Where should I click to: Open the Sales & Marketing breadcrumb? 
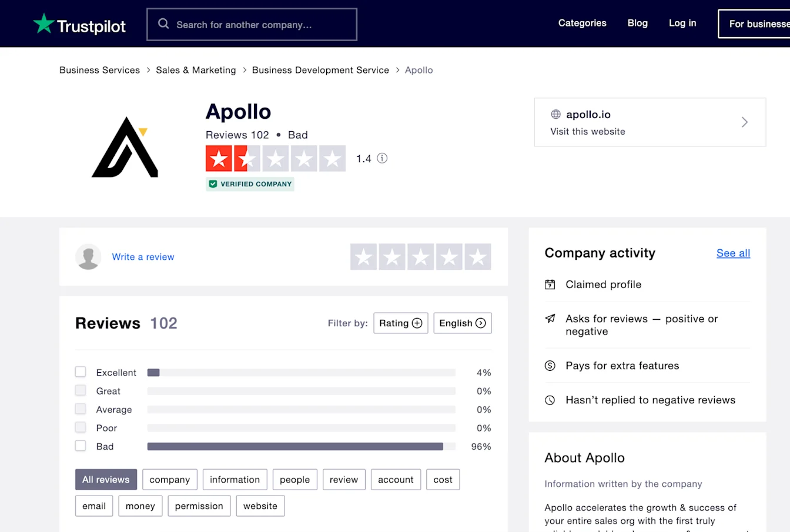click(196, 70)
